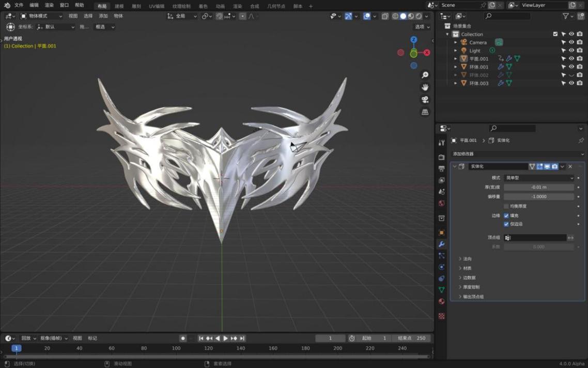Expand the 法向 section
Screen dimensions: 588x368
click(x=467, y=259)
